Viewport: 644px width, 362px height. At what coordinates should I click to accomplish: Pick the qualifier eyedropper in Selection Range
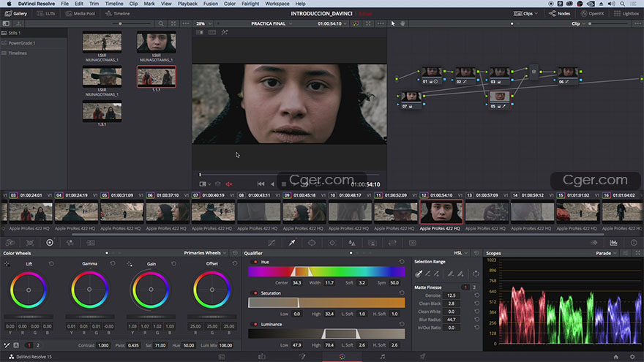419,274
